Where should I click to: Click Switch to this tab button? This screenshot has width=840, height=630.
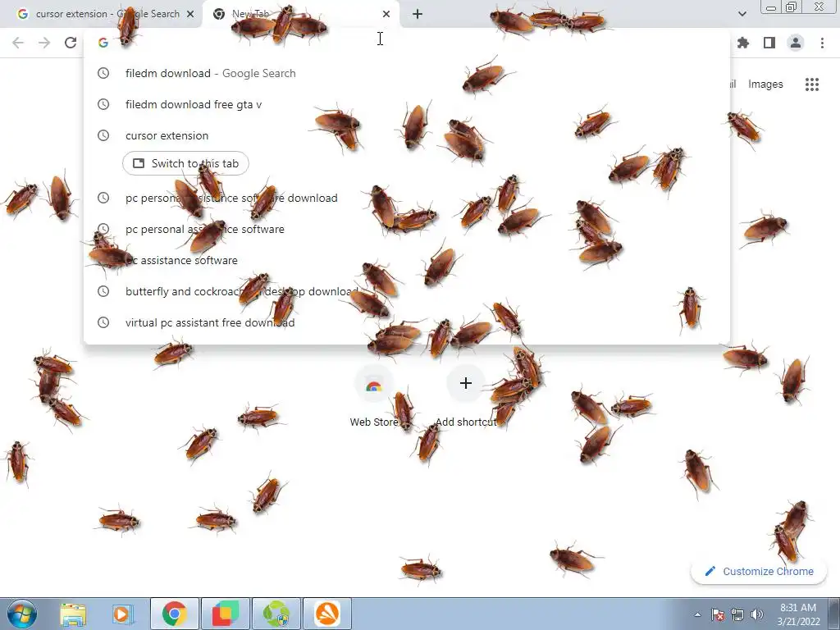click(x=185, y=163)
